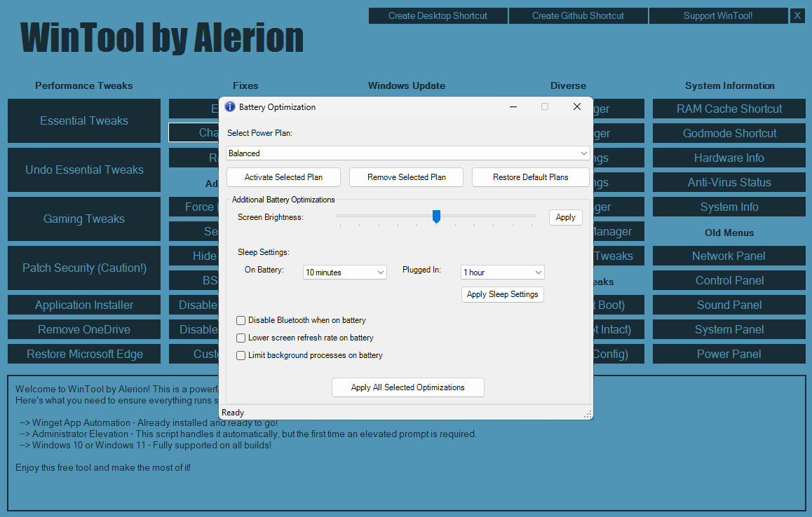Click Undo Essential Tweaks

(x=84, y=170)
